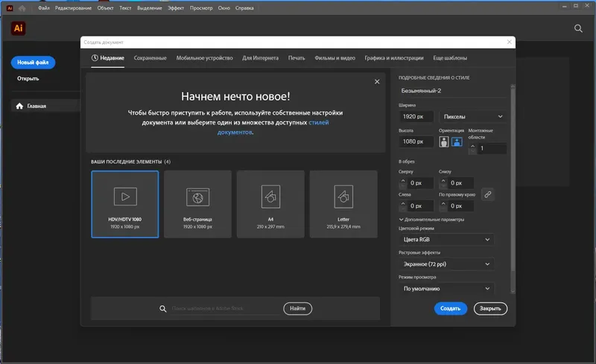Open the Текст menu
This screenshot has height=364, width=596.
point(125,8)
